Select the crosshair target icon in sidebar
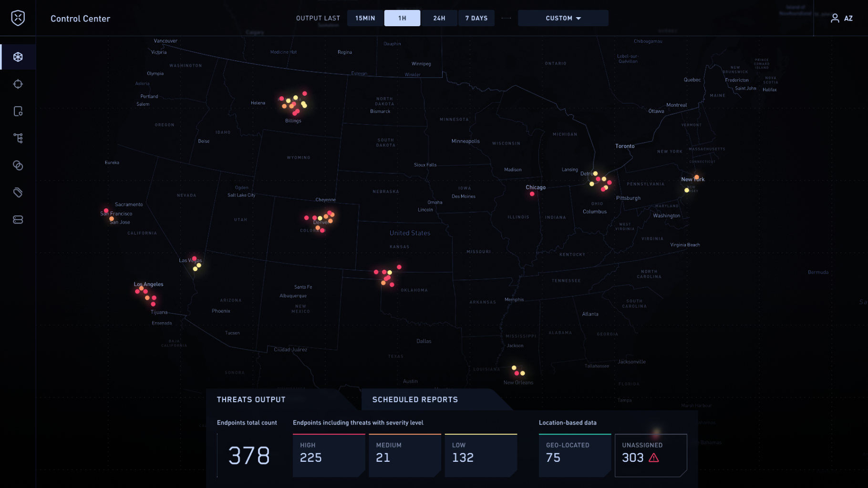868x488 pixels. click(x=18, y=84)
